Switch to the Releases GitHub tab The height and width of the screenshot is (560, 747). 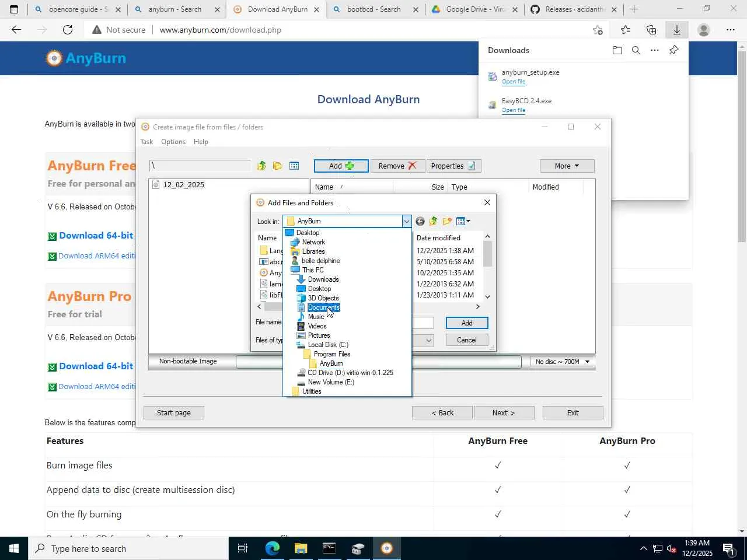pyautogui.click(x=573, y=9)
